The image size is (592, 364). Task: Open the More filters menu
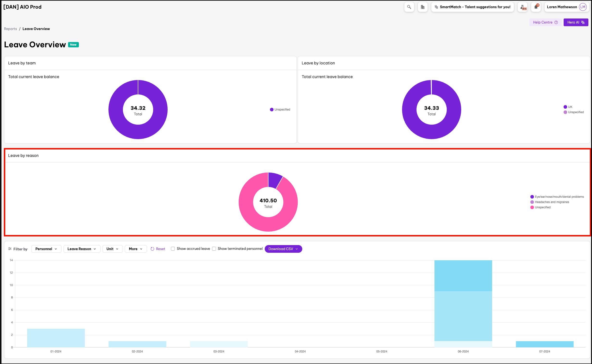[x=135, y=249]
